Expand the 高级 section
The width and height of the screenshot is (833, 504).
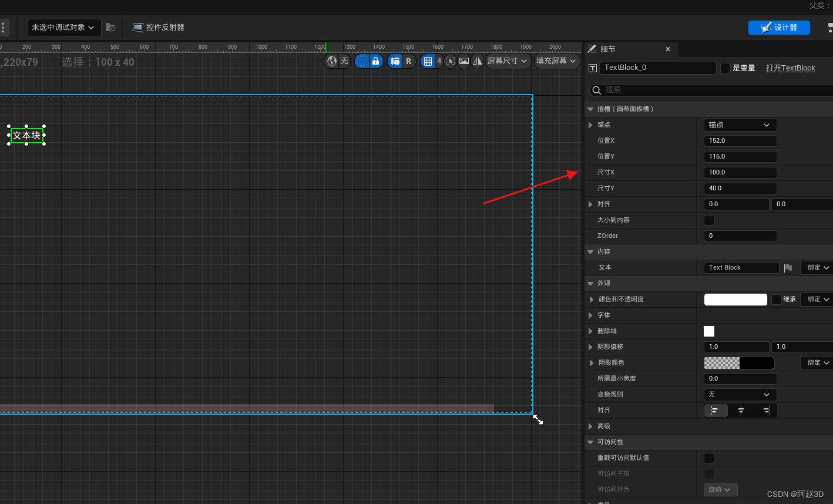pos(590,426)
